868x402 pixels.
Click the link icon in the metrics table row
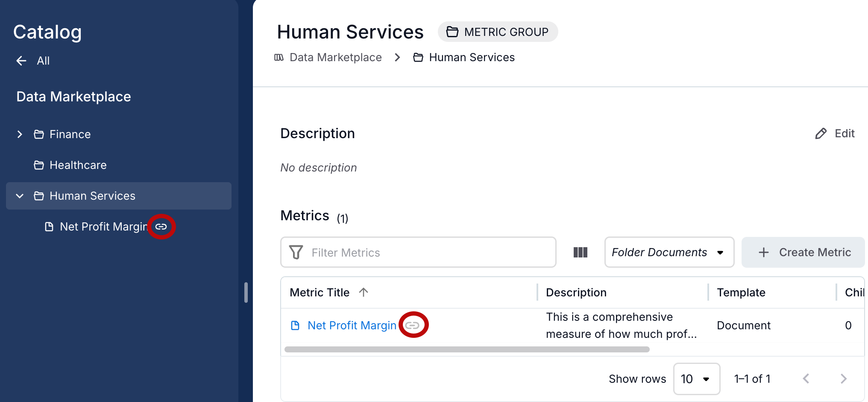(412, 325)
